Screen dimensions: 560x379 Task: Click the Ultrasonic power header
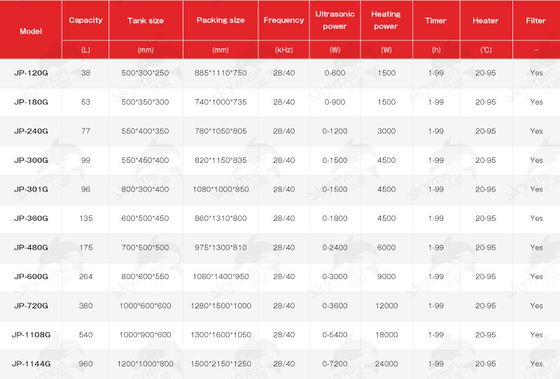point(335,20)
